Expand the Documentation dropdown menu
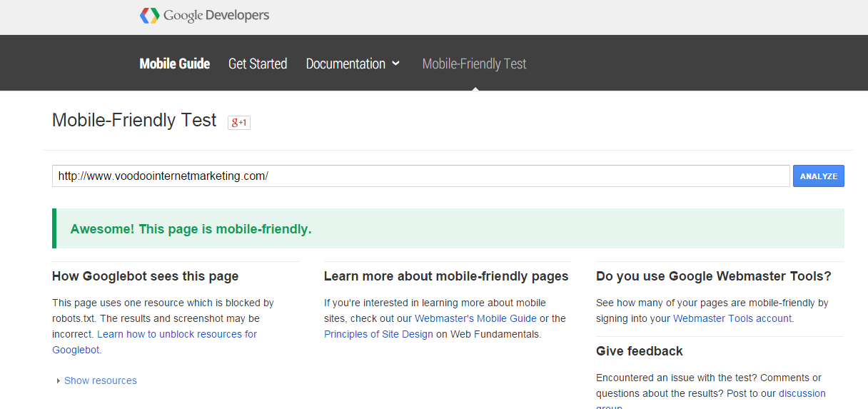 pyautogui.click(x=353, y=64)
